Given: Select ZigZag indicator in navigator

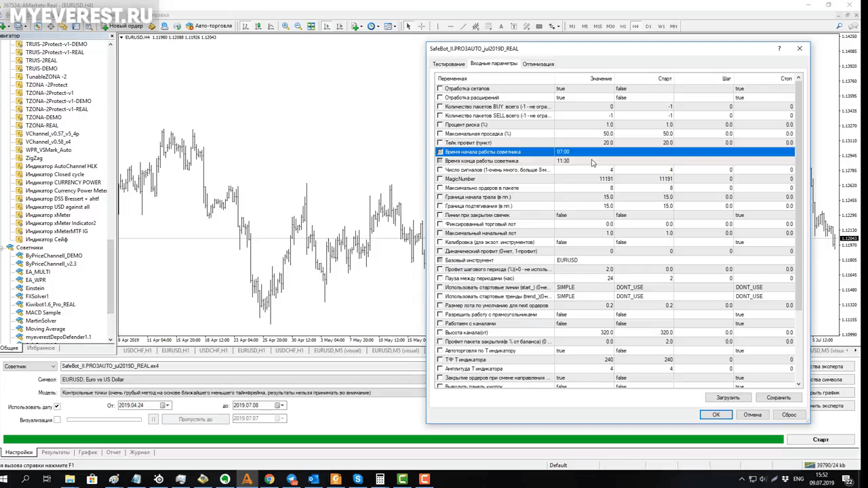Looking at the screenshot, I should coord(34,158).
